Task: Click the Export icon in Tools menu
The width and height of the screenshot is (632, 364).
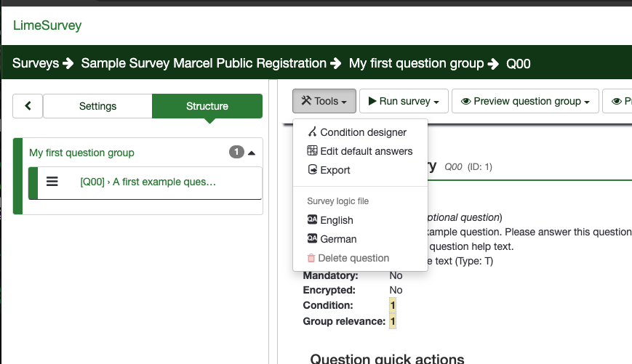Action: (312, 170)
